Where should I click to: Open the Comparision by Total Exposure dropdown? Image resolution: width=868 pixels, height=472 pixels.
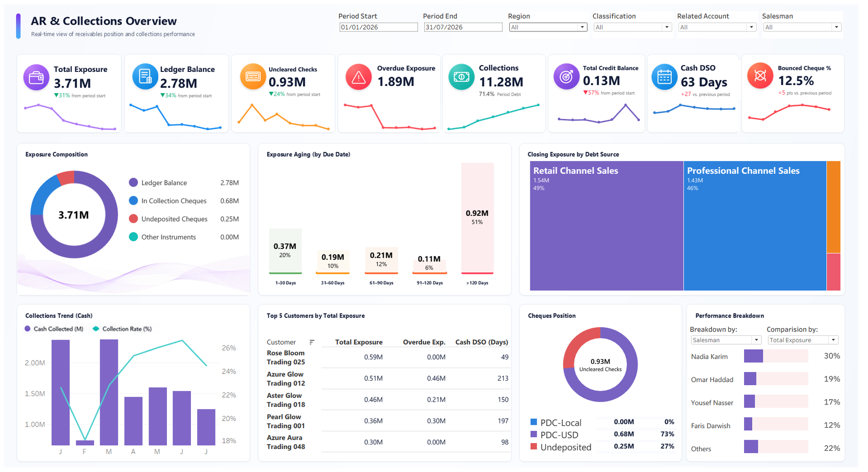(803, 340)
